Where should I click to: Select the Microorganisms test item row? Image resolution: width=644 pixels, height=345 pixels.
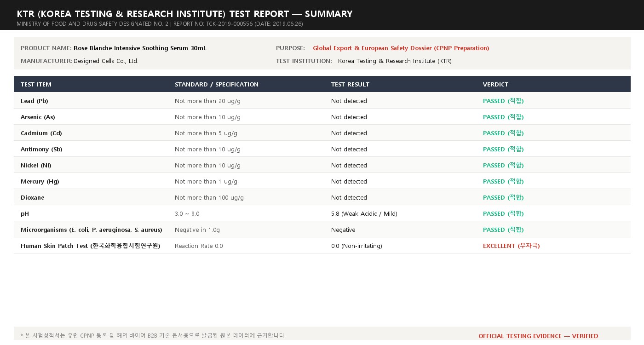pos(322,230)
